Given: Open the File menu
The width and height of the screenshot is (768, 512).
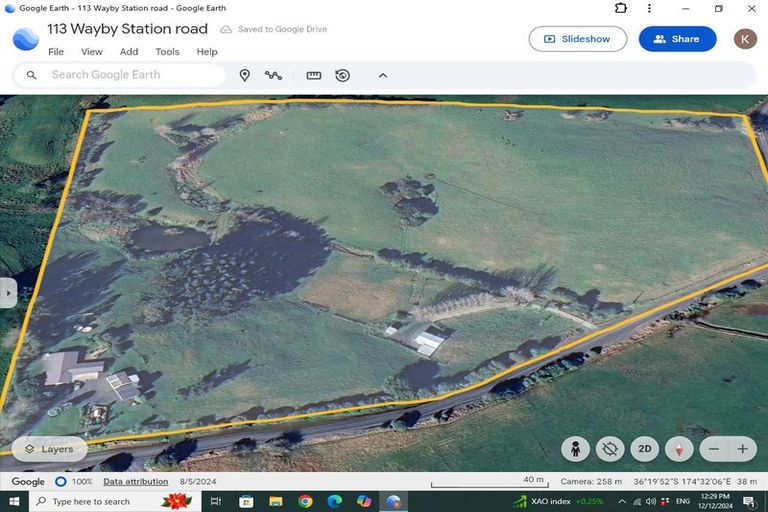Looking at the screenshot, I should (56, 51).
